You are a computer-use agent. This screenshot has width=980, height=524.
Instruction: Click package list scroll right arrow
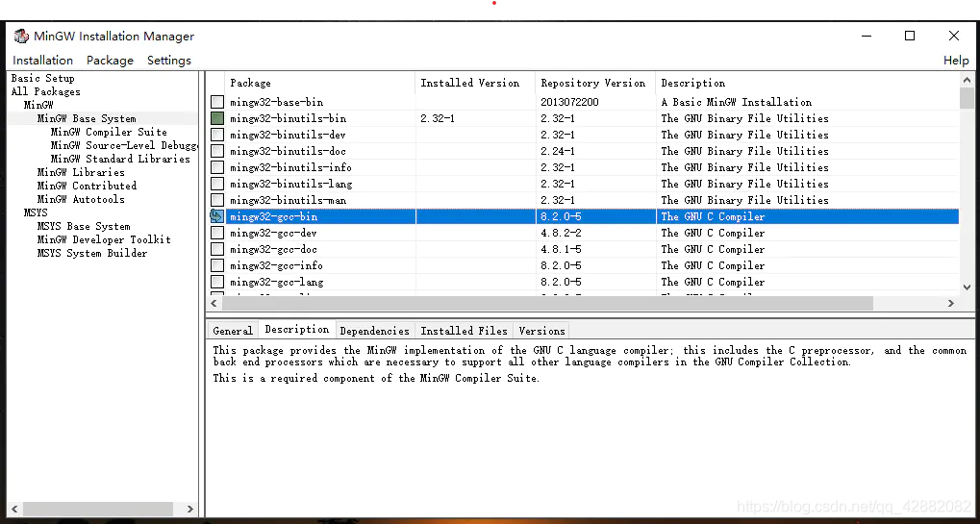(950, 303)
